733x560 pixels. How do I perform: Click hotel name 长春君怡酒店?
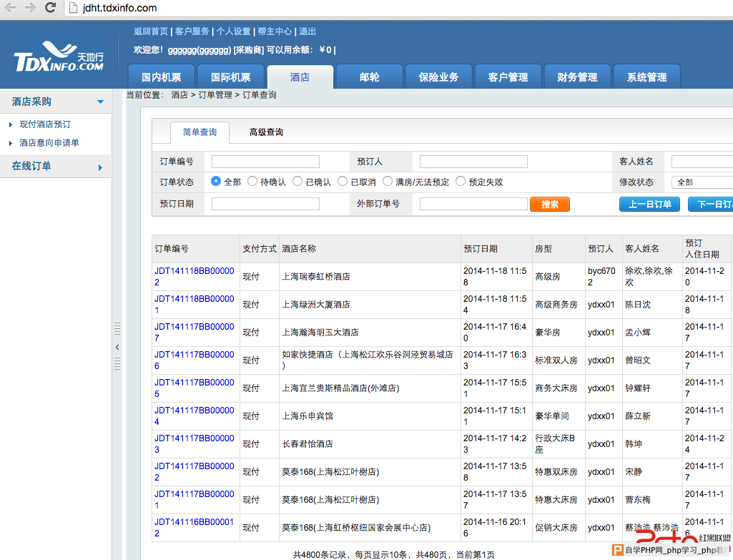point(308,444)
